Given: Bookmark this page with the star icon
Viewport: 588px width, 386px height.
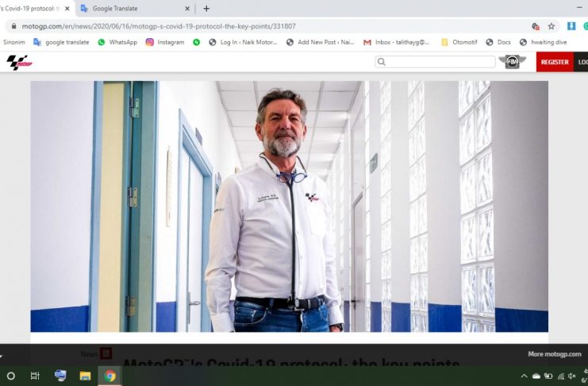Looking at the screenshot, I should coord(551,26).
